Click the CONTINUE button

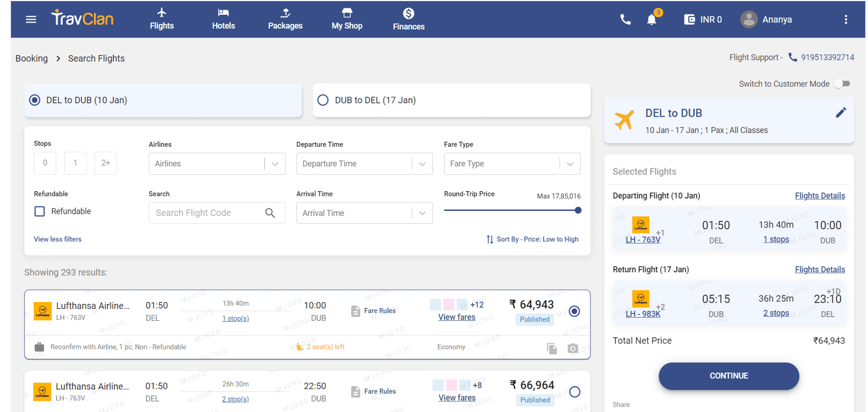pos(728,376)
